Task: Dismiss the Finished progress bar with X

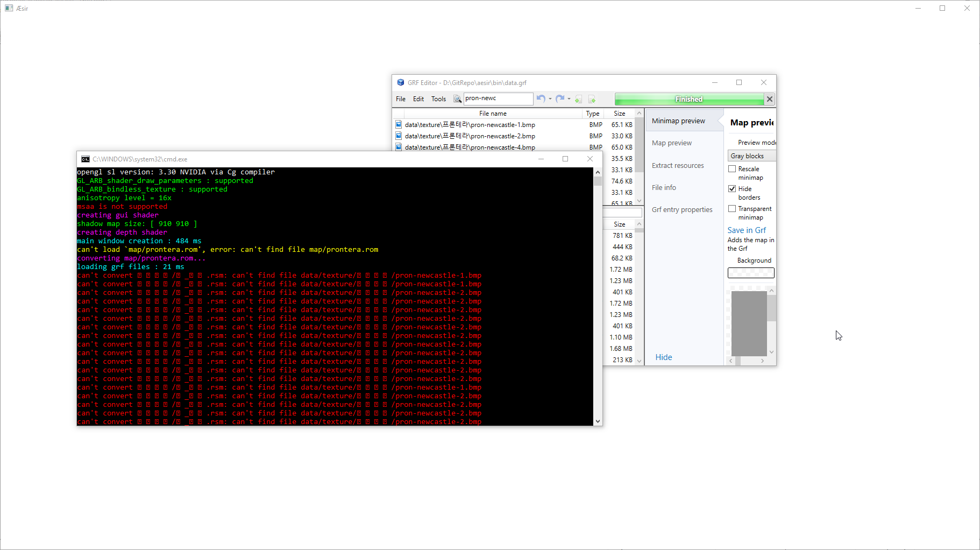Action: pos(770,99)
